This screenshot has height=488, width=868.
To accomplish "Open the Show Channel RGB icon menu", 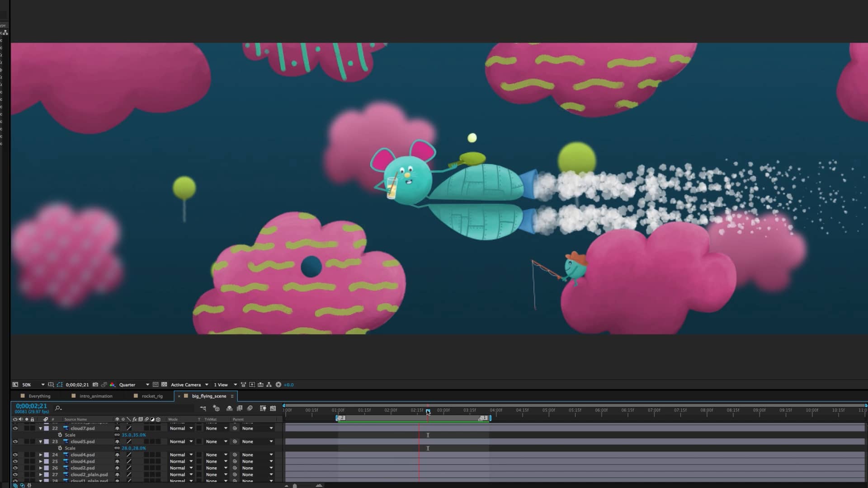I will point(113,385).
